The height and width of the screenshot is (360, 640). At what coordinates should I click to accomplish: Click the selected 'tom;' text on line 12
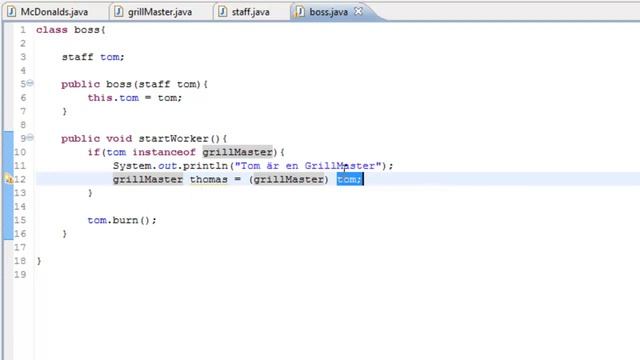point(349,179)
